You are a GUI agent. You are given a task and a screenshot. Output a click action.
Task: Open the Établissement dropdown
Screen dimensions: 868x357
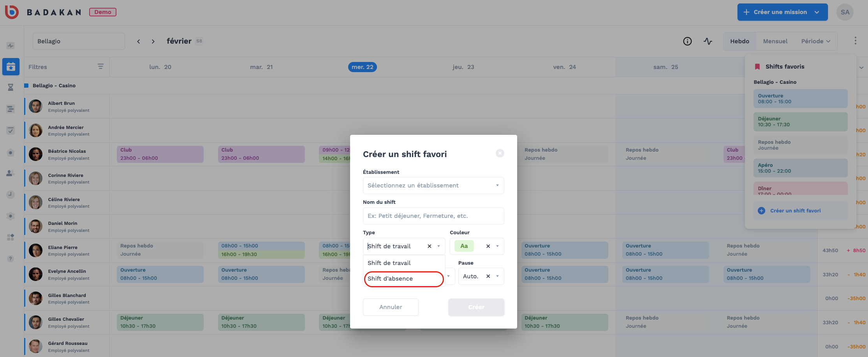tap(433, 186)
